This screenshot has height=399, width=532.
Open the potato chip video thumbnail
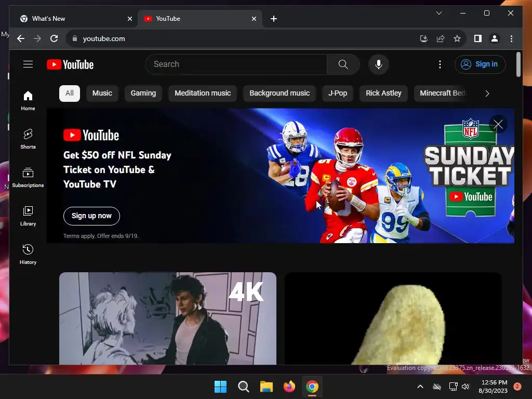point(393,318)
